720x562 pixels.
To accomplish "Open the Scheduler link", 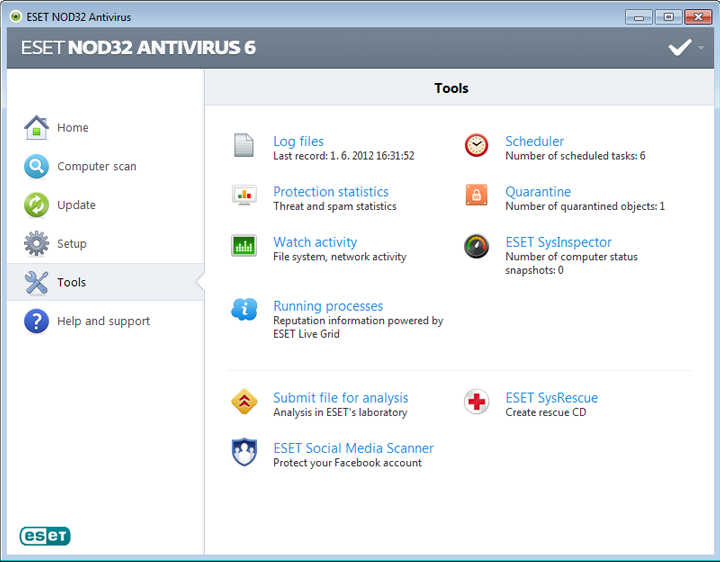I will pyautogui.click(x=534, y=141).
